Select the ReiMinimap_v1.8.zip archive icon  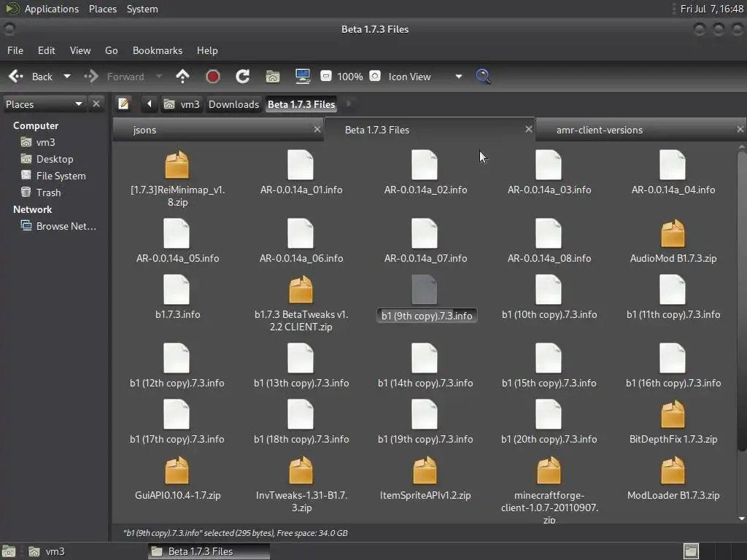[177, 165]
